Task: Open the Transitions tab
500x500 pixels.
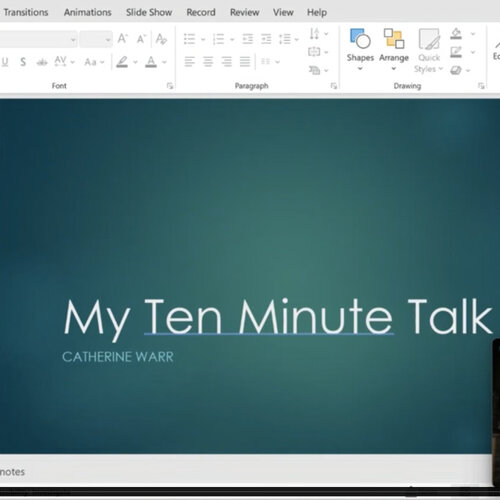Action: pyautogui.click(x=25, y=12)
